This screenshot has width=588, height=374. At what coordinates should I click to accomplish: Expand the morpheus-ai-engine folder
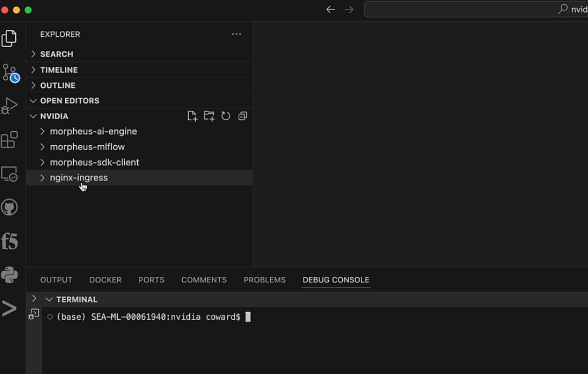(x=42, y=132)
